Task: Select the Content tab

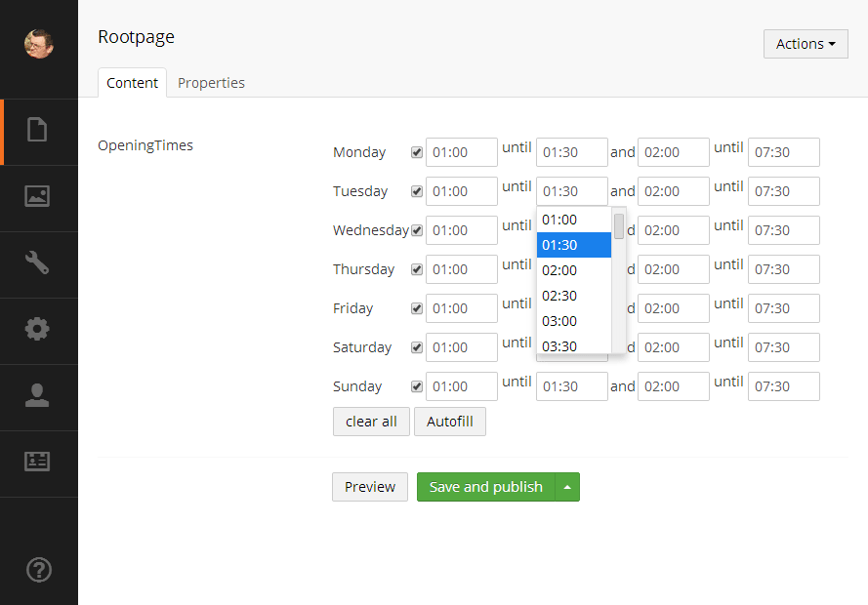Action: coord(132,83)
